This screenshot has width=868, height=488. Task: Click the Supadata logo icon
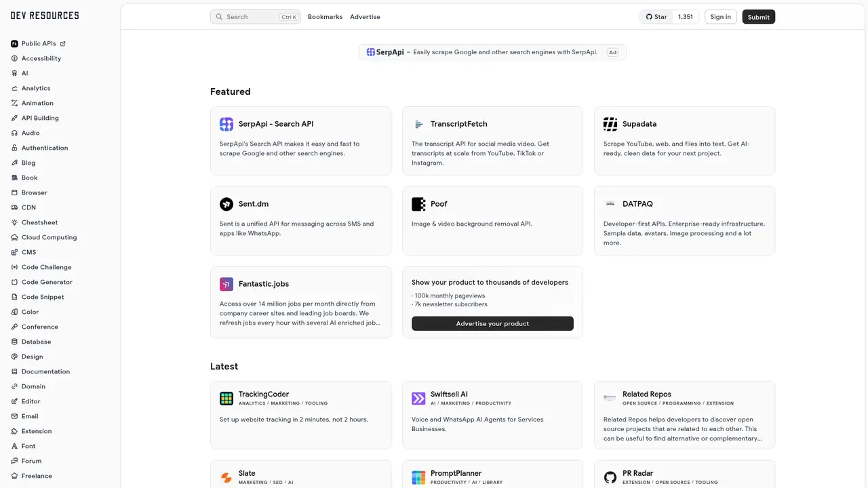tap(610, 124)
